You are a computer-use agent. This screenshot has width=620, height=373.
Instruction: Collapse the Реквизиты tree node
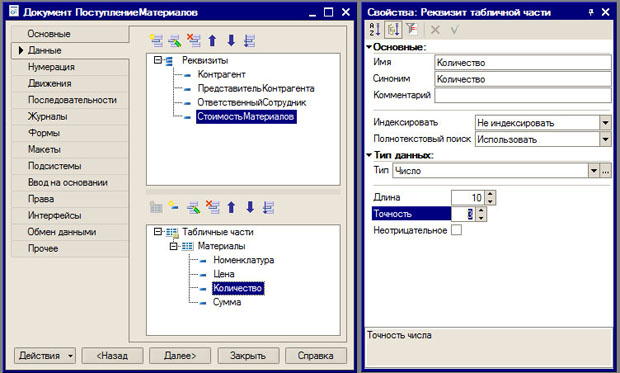click(x=157, y=60)
